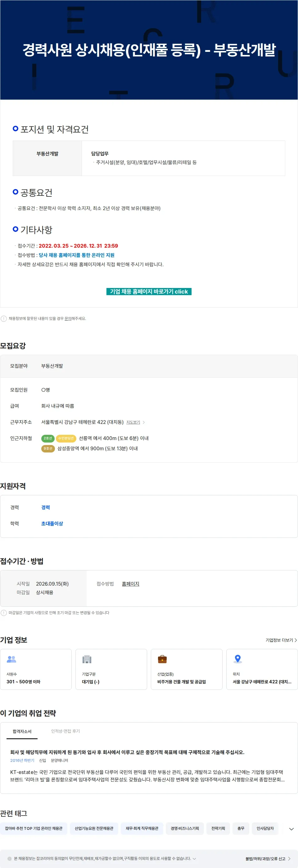This screenshot has width=298, height=868.
Task: Click the KT-estate essay preview paragraph
Action: (147, 776)
